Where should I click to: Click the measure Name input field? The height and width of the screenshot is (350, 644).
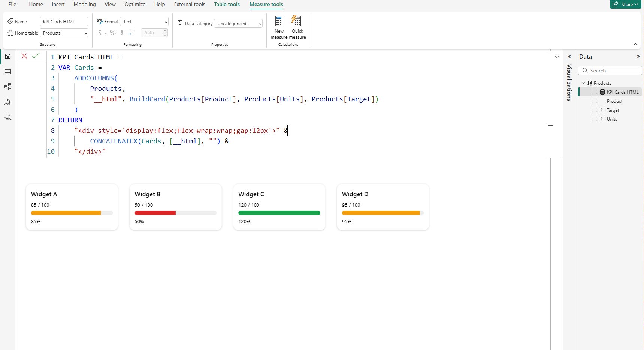tap(64, 21)
